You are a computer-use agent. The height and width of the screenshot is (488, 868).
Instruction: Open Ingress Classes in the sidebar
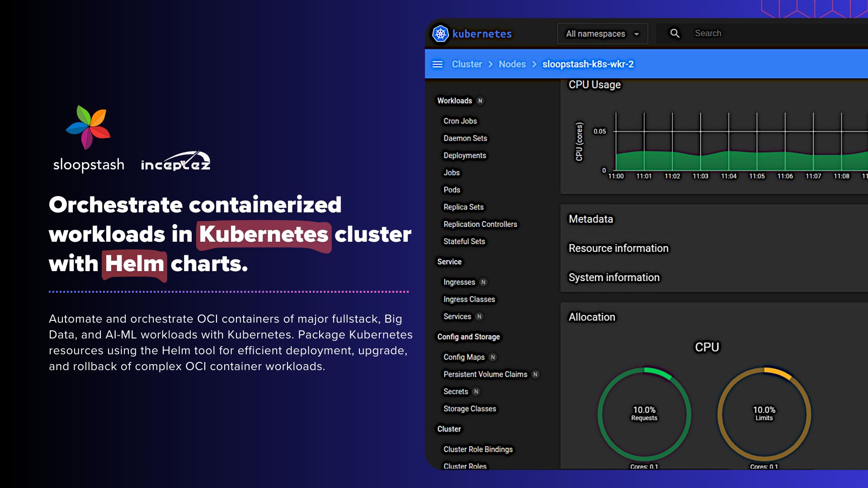point(469,299)
